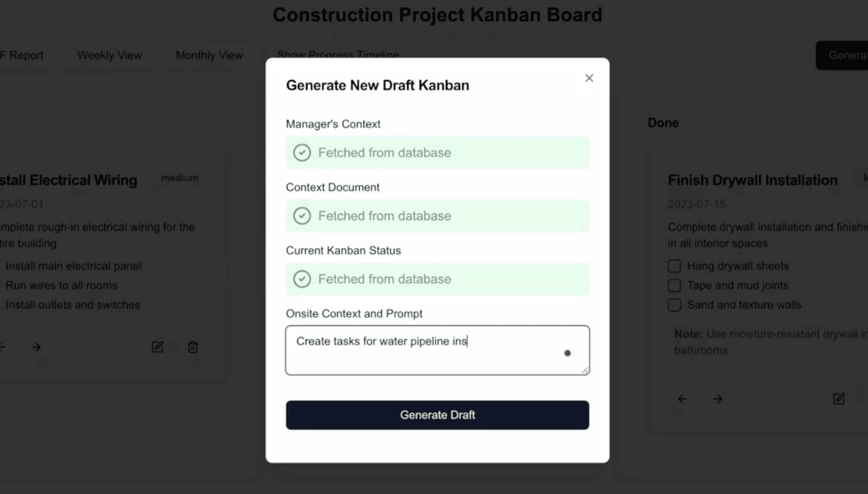The image size is (868, 494).
Task: Click the trash icon to delete Install Electrical Wiring
Action: [x=193, y=347]
